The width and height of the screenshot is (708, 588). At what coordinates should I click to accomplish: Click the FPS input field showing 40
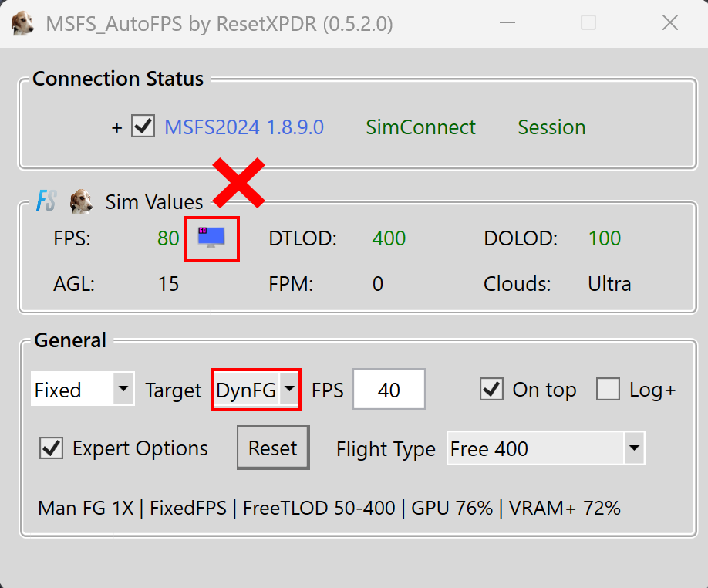click(389, 389)
